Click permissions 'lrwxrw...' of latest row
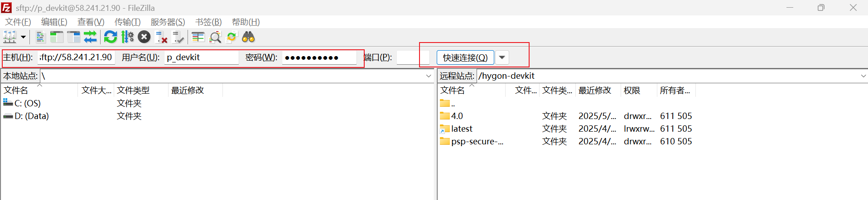 click(x=639, y=129)
